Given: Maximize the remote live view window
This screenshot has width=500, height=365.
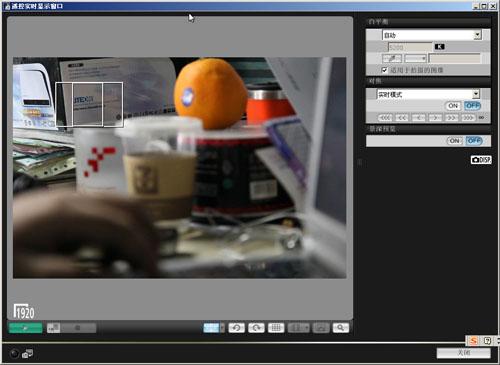Looking at the screenshot, I should [x=484, y=6].
